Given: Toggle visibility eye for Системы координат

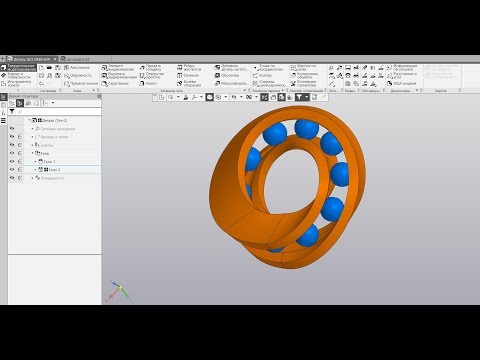Looking at the screenshot, I should point(12,128).
